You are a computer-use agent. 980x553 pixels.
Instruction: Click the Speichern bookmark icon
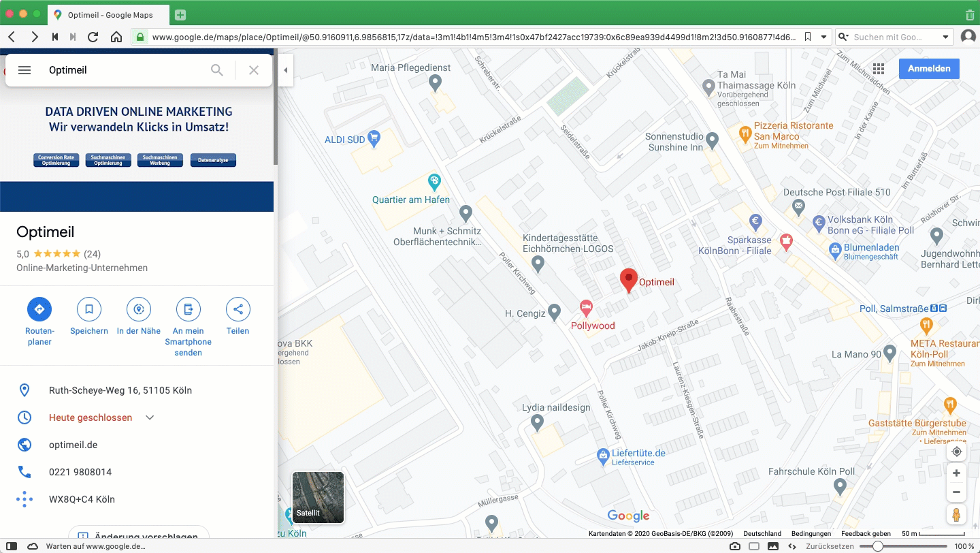pyautogui.click(x=88, y=309)
